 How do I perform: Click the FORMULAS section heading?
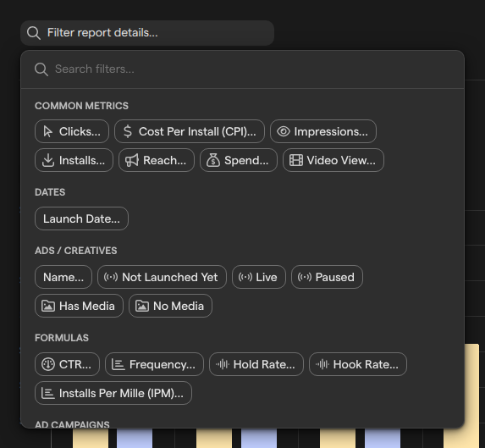pos(62,338)
